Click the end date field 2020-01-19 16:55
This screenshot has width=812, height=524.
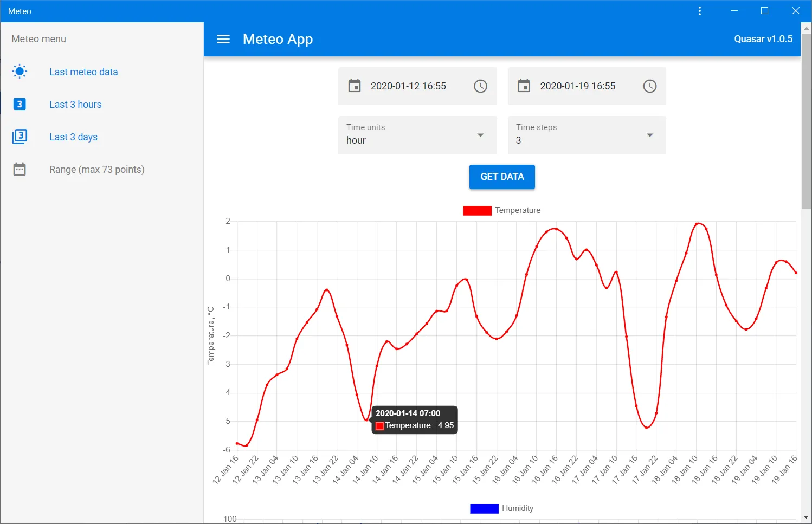pos(577,86)
